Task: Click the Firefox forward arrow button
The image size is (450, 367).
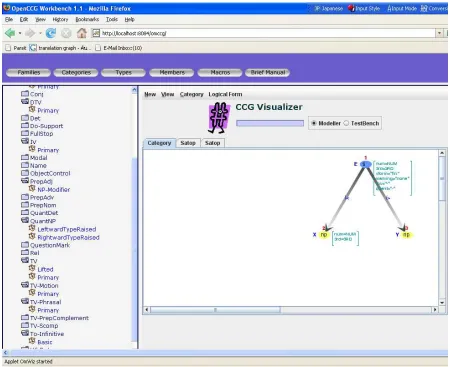Action: coord(30,33)
